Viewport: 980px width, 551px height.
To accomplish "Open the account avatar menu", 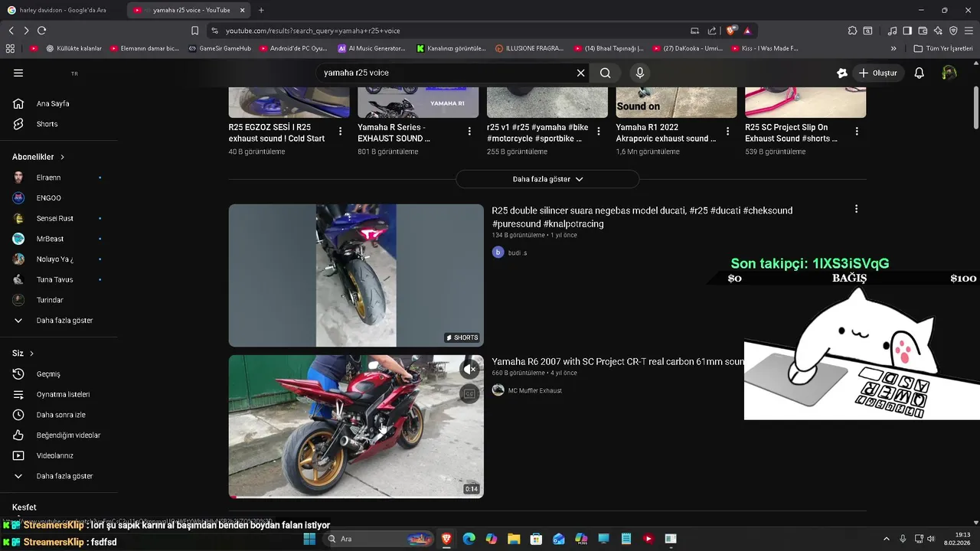I will coord(949,73).
